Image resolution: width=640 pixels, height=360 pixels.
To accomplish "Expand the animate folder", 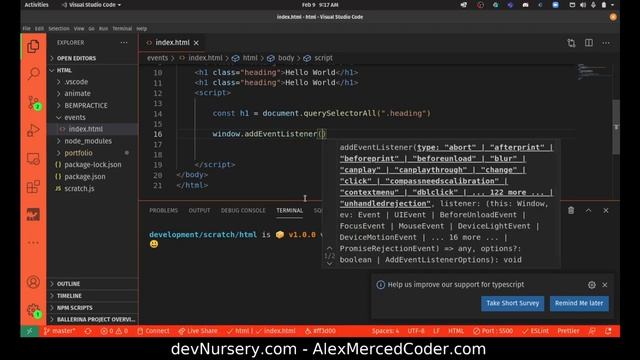I will click(x=92, y=93).
